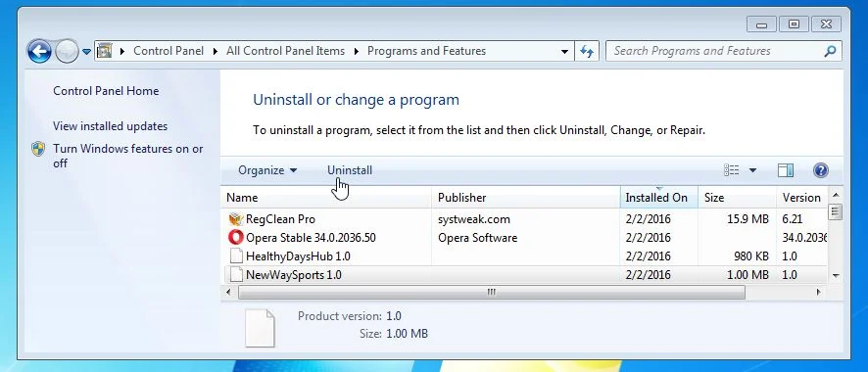Image resolution: width=868 pixels, height=372 pixels.
Task: Click the search magnifier icon
Action: (830, 52)
